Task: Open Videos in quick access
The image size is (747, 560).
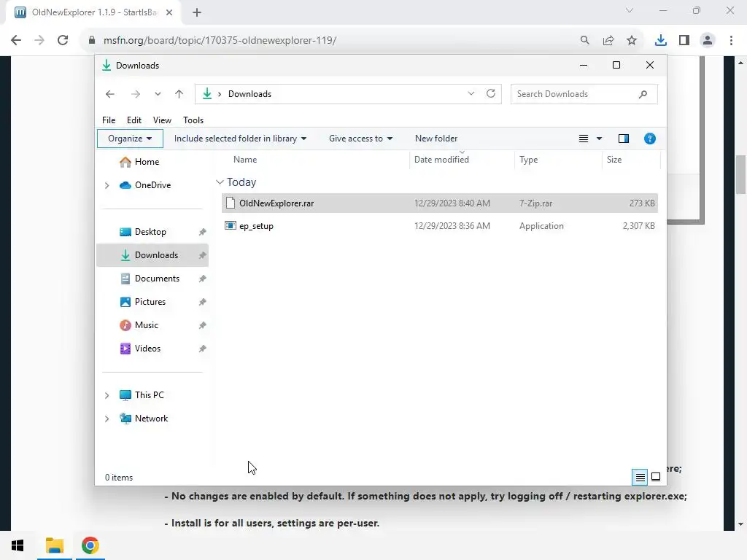Action: (x=147, y=349)
